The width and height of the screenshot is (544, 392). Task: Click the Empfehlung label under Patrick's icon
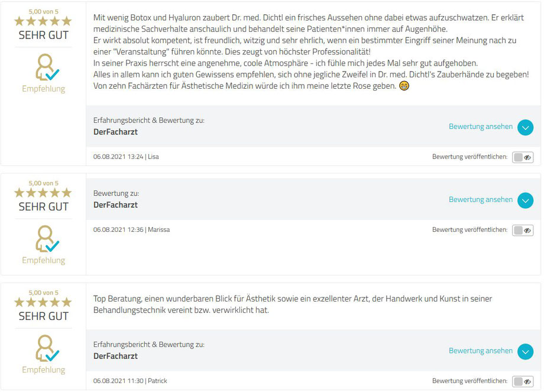pyautogui.click(x=43, y=370)
